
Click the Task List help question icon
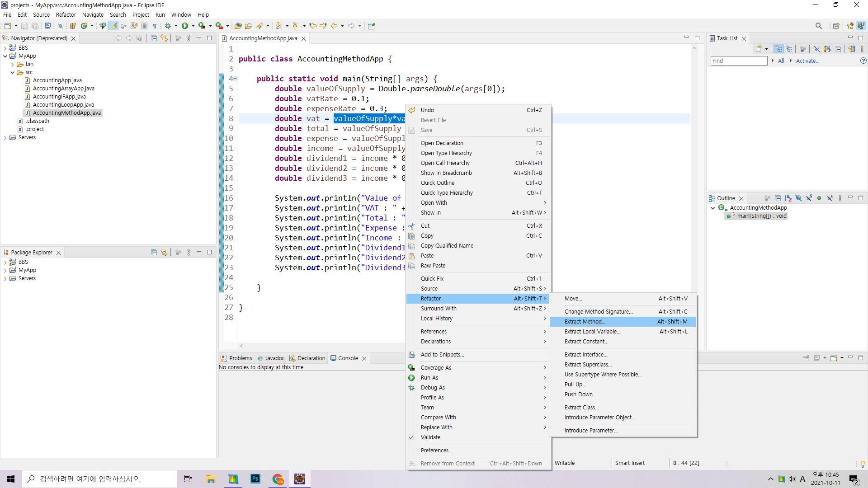[863, 61]
